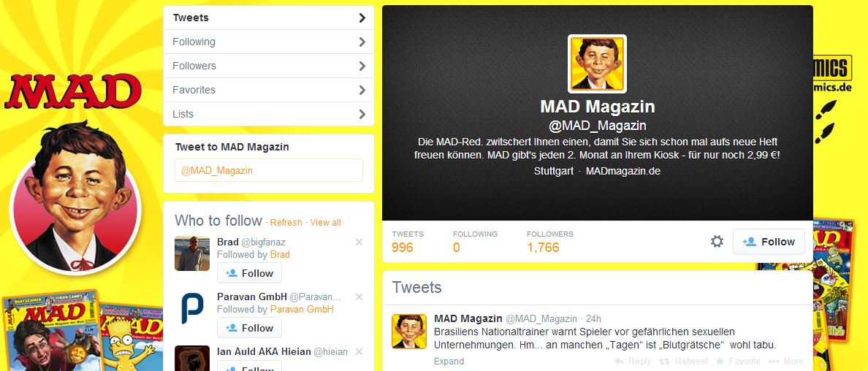The image size is (868, 371).
Task: Follow Brad from Who to follow
Action: 249,273
